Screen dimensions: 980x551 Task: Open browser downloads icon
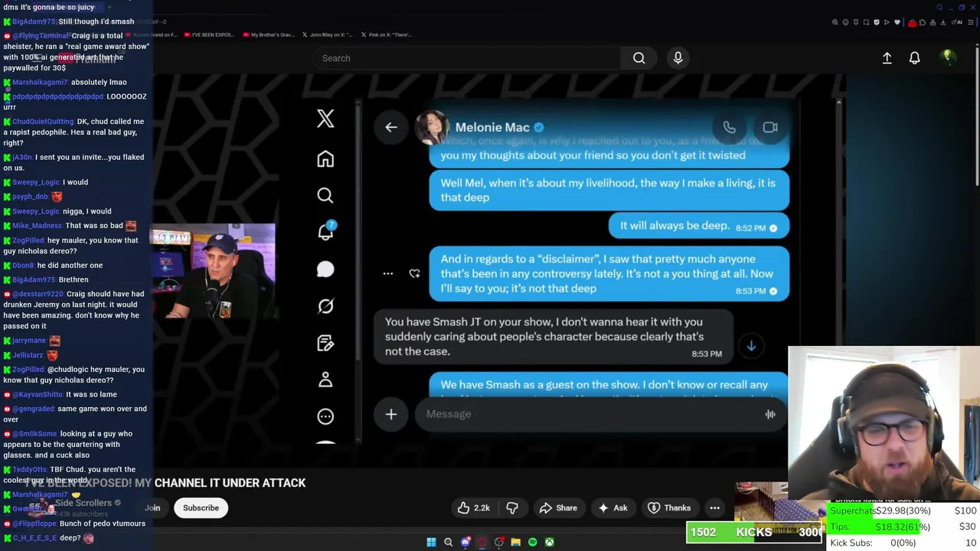943,22
